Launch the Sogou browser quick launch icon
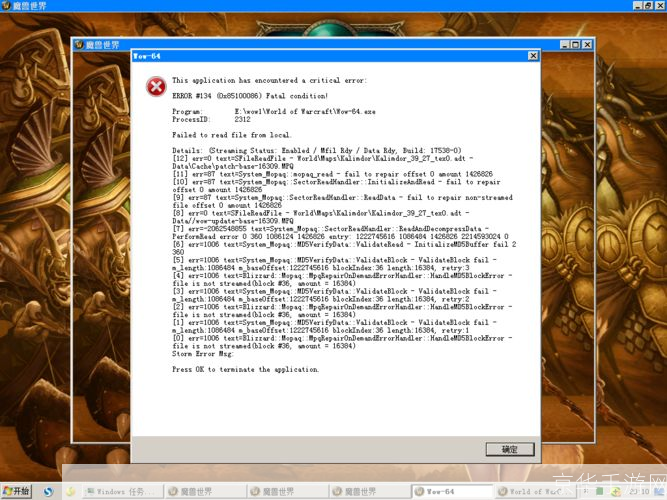Screen dimensions: 667x500 point(48,491)
